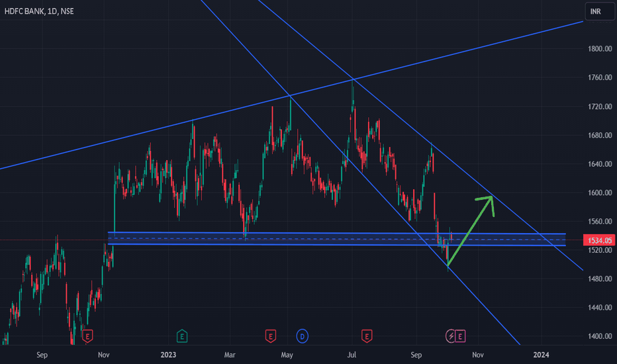Click the 1400.00 price axis label
This screenshot has width=617, height=364.
[600, 336]
